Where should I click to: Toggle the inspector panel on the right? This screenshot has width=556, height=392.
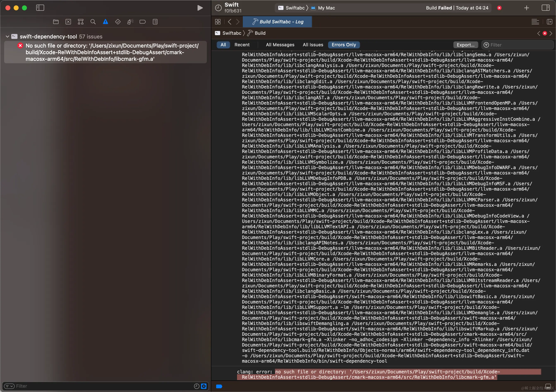pyautogui.click(x=546, y=8)
